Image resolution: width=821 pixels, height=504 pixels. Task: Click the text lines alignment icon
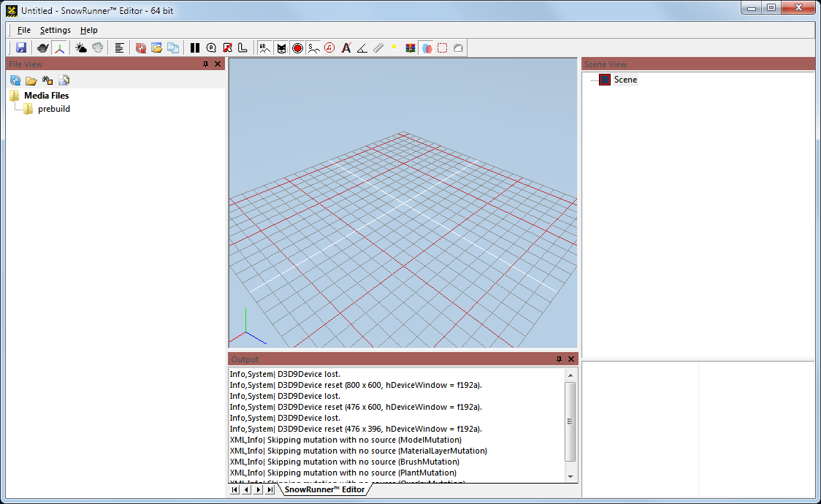[119, 48]
